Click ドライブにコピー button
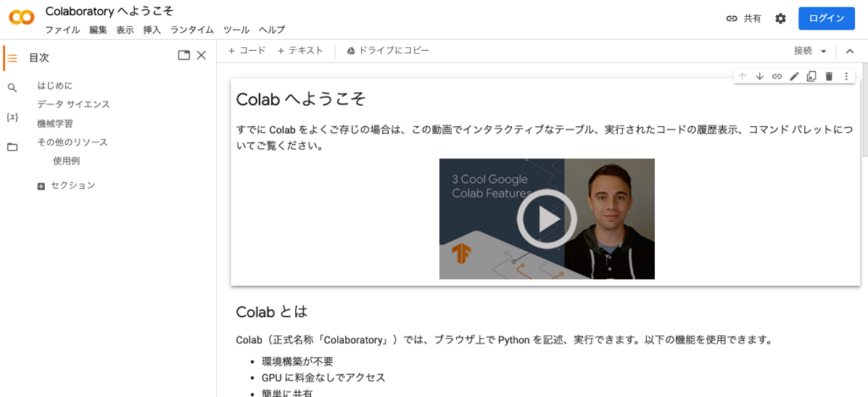Viewport: 868px width, 397px height. [x=388, y=51]
